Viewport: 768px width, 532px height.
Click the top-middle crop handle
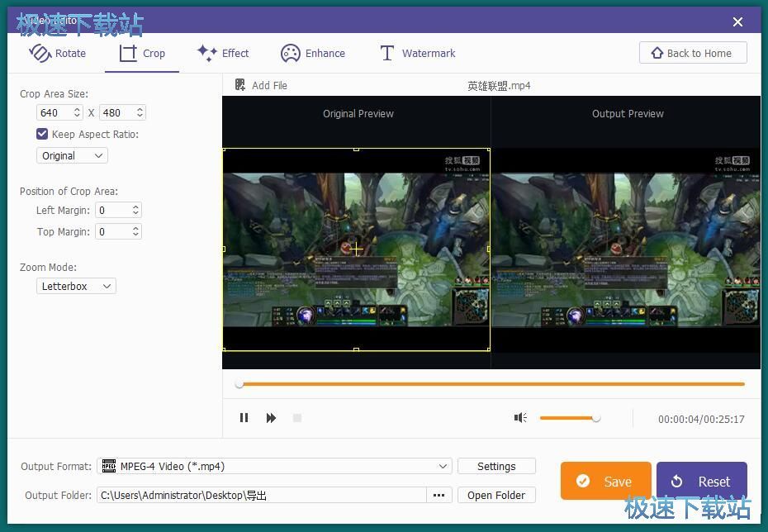pos(356,149)
